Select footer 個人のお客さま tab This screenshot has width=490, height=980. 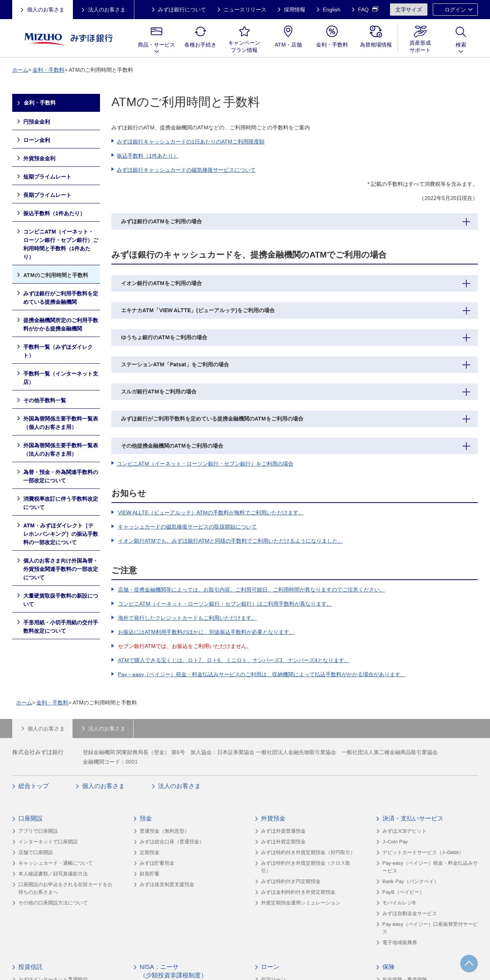[42, 729]
